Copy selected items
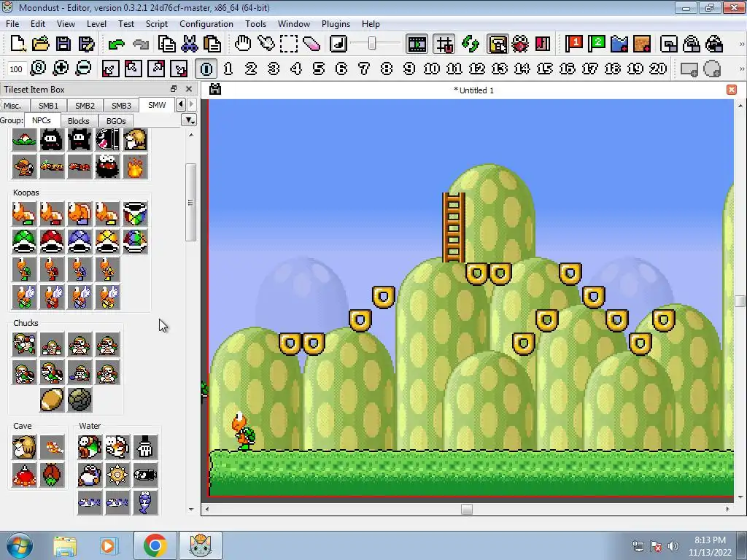Screen dimensions: 747x560 pos(166,44)
